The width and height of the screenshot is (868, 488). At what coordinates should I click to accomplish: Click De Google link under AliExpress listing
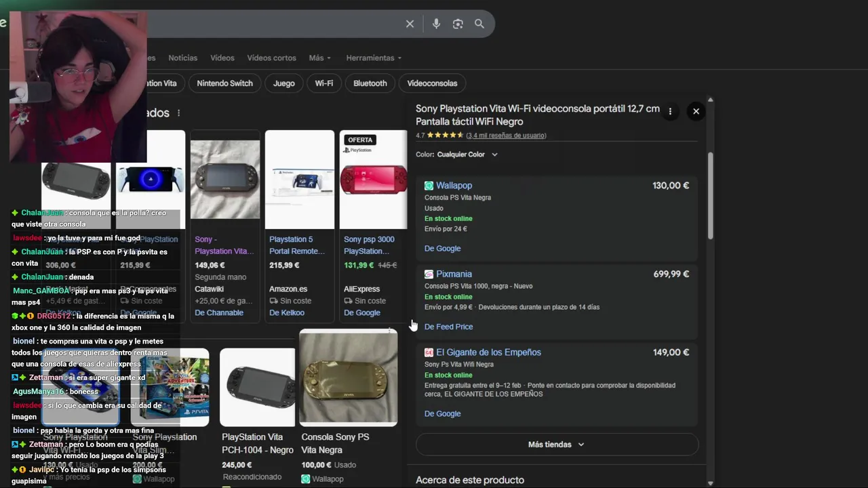click(362, 313)
